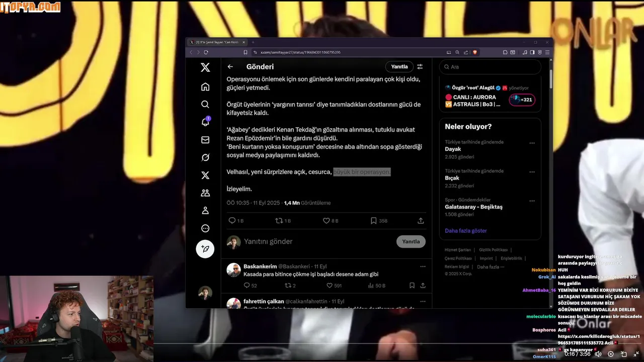644x362 pixels.
Task: Open options for Galatasaray - Beşiktaş trend
Action: click(x=532, y=201)
